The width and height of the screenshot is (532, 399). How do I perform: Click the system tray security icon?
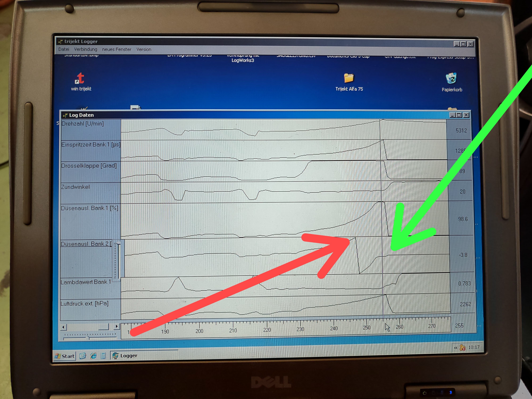coord(462,348)
